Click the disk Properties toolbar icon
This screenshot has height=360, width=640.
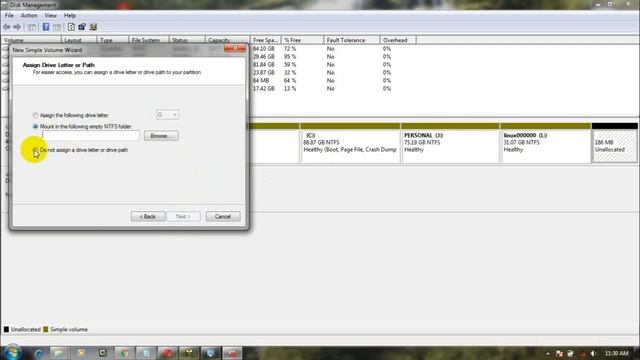[x=82, y=27]
